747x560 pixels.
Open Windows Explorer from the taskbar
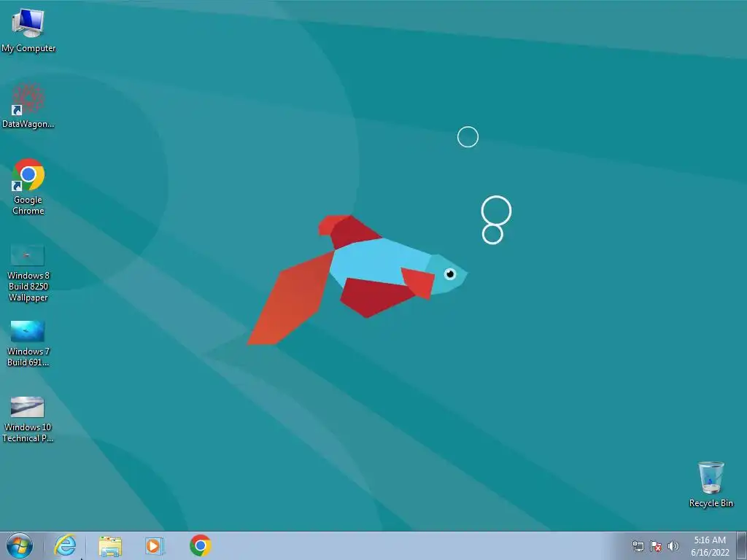(110, 545)
